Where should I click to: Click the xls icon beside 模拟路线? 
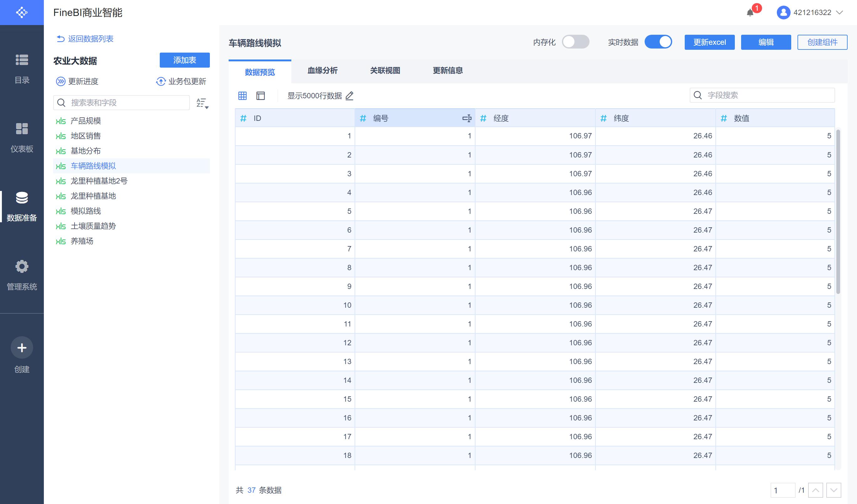[x=60, y=211]
